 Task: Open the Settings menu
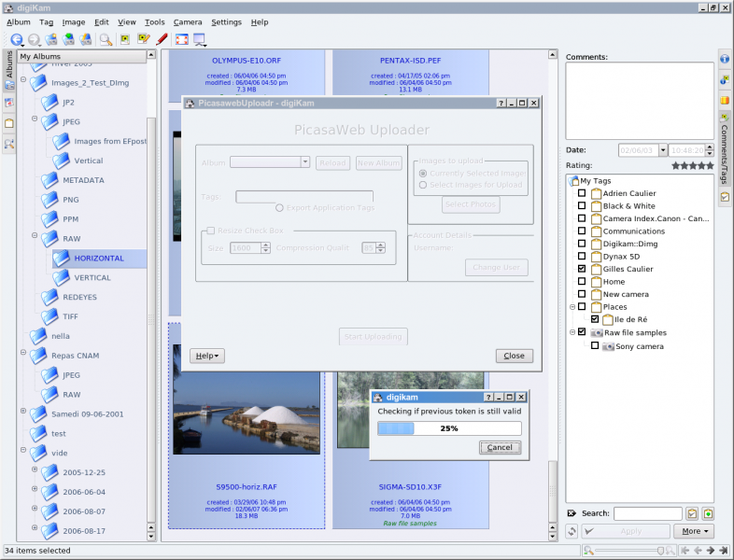pos(227,22)
